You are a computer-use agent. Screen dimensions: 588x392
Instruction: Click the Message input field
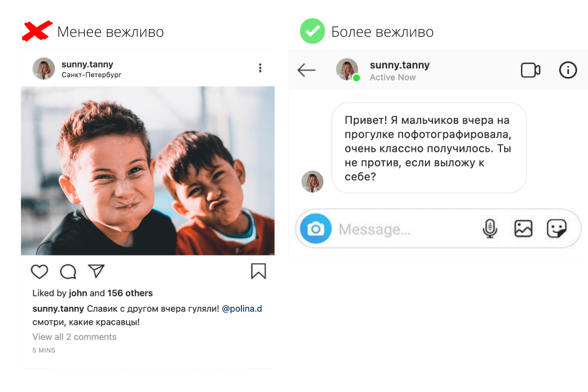pos(407,229)
